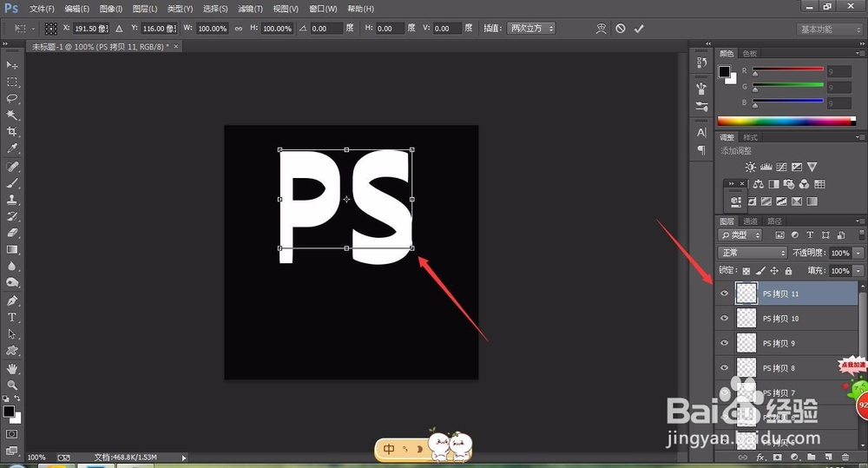Image resolution: width=868 pixels, height=468 pixels.
Task: Add a layer mask from the Layers panel
Action: (778, 458)
